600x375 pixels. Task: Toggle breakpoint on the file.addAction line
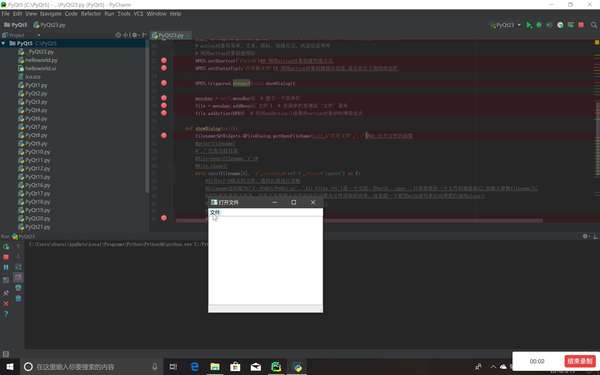click(164, 113)
